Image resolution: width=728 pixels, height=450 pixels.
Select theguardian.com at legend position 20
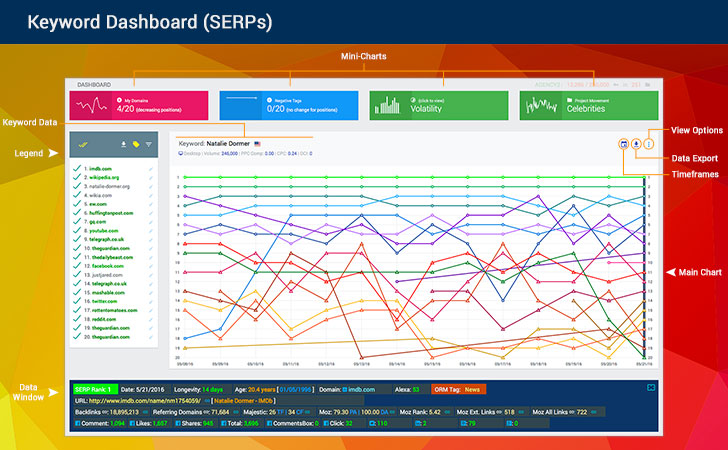click(110, 337)
